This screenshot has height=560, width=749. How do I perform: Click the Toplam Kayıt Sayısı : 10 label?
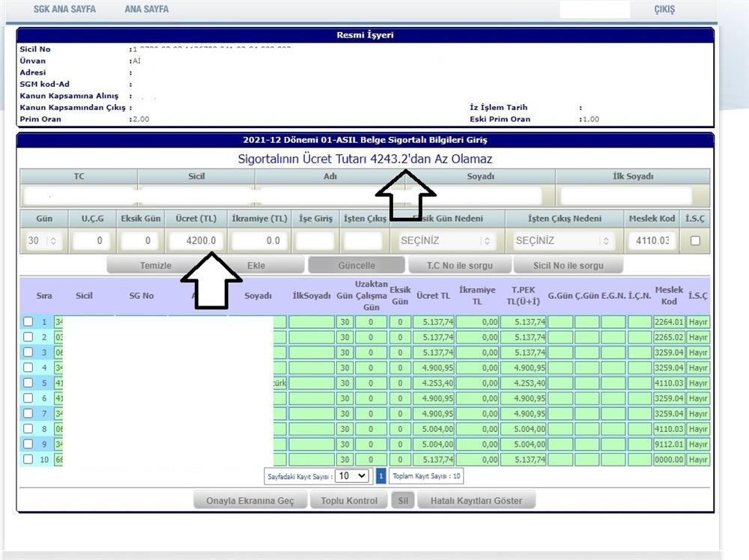click(426, 476)
